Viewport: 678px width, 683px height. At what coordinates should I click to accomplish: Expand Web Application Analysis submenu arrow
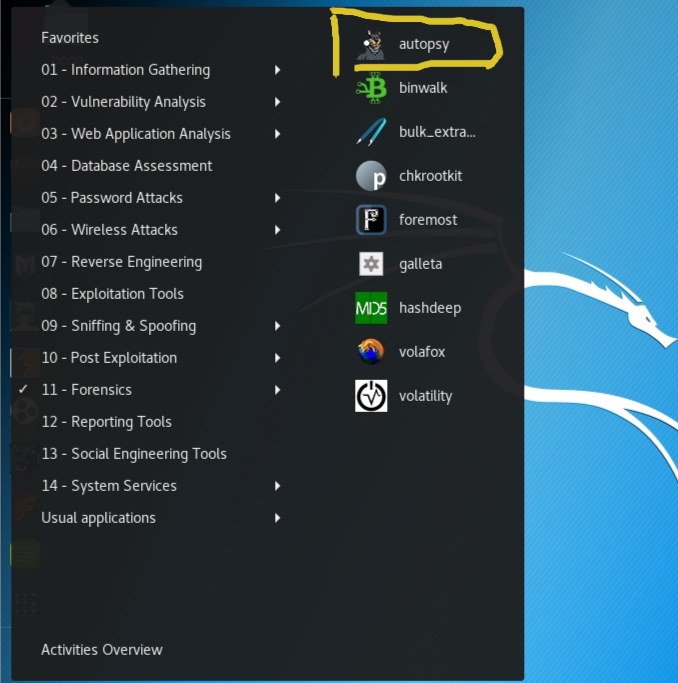[277, 134]
